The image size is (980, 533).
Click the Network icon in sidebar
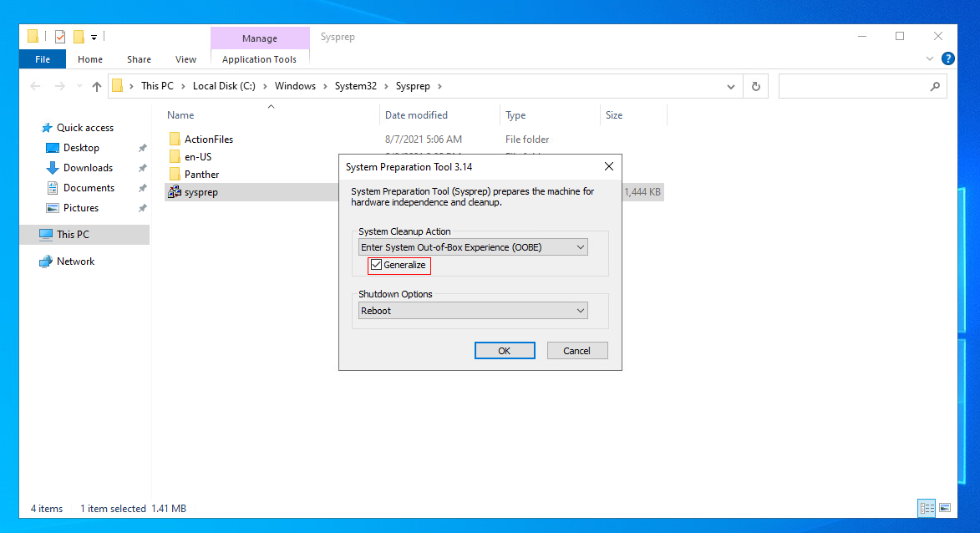[46, 261]
